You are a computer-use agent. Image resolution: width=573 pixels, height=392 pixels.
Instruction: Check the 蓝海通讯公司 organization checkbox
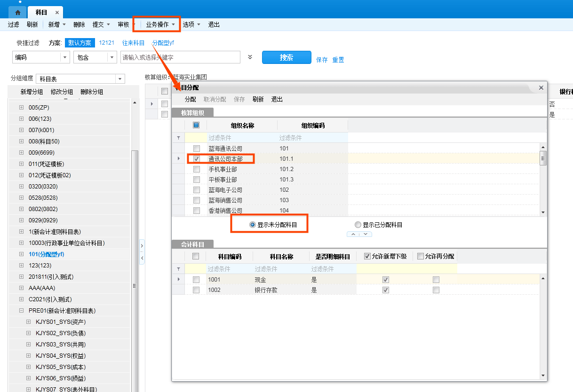pyautogui.click(x=197, y=149)
